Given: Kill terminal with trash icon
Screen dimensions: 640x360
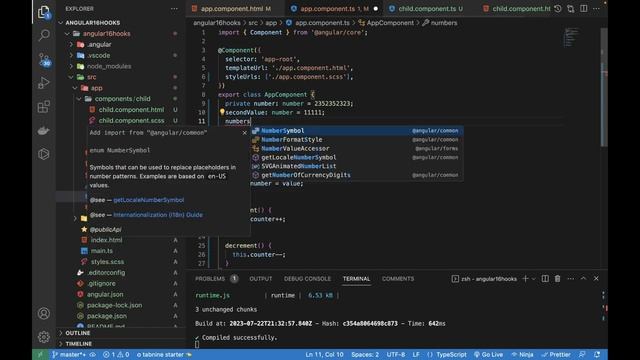Looking at the screenshot, I should coord(558,279).
